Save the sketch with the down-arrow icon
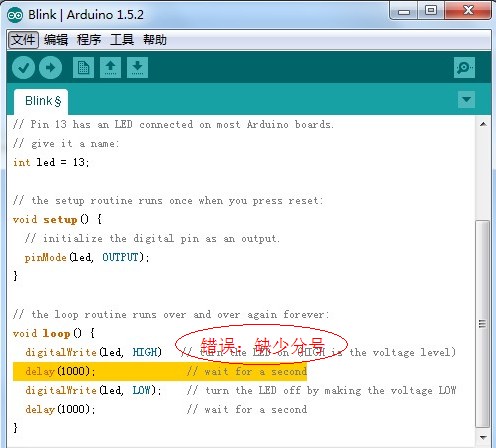 137,68
